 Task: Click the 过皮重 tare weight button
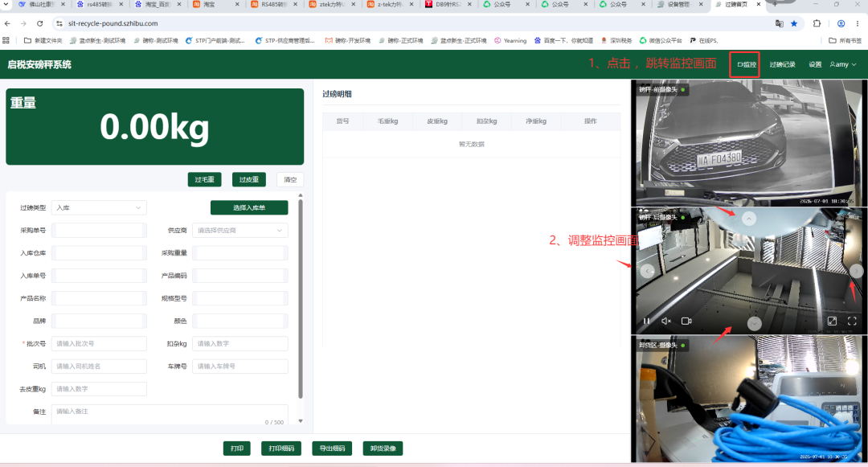click(x=249, y=179)
